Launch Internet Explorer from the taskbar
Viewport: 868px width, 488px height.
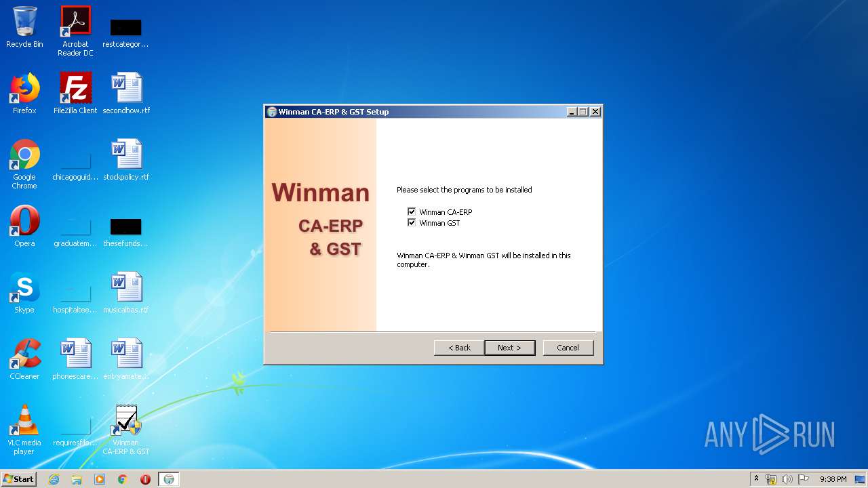pyautogui.click(x=54, y=479)
